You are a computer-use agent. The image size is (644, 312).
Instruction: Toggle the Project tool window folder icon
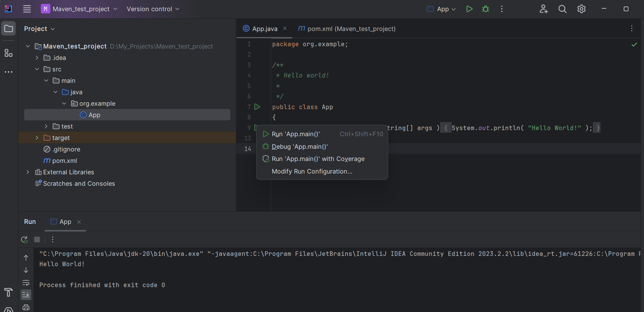[x=9, y=29]
